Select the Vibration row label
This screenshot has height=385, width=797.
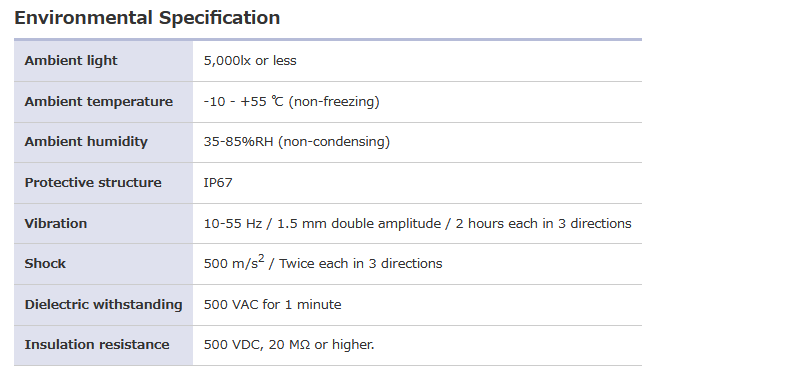point(56,223)
